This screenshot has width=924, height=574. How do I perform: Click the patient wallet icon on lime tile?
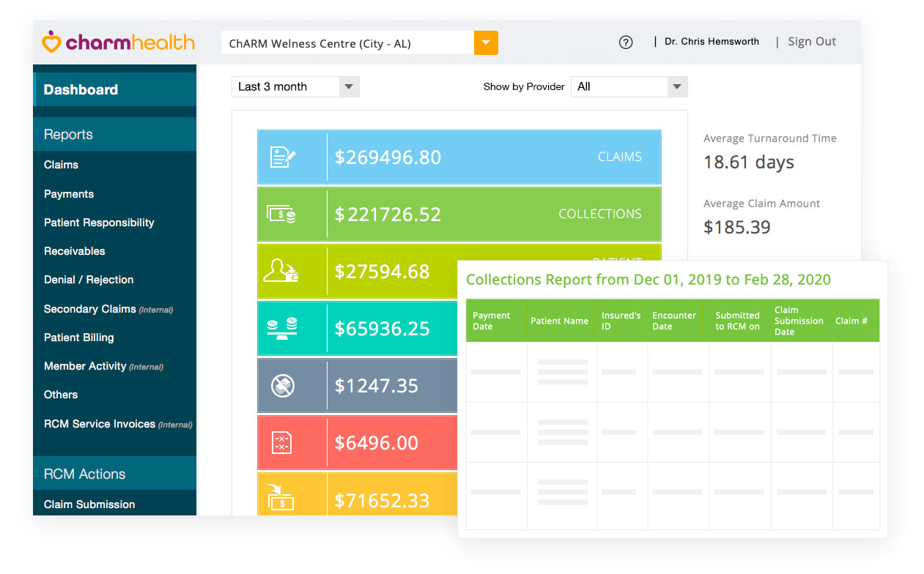[x=281, y=272]
